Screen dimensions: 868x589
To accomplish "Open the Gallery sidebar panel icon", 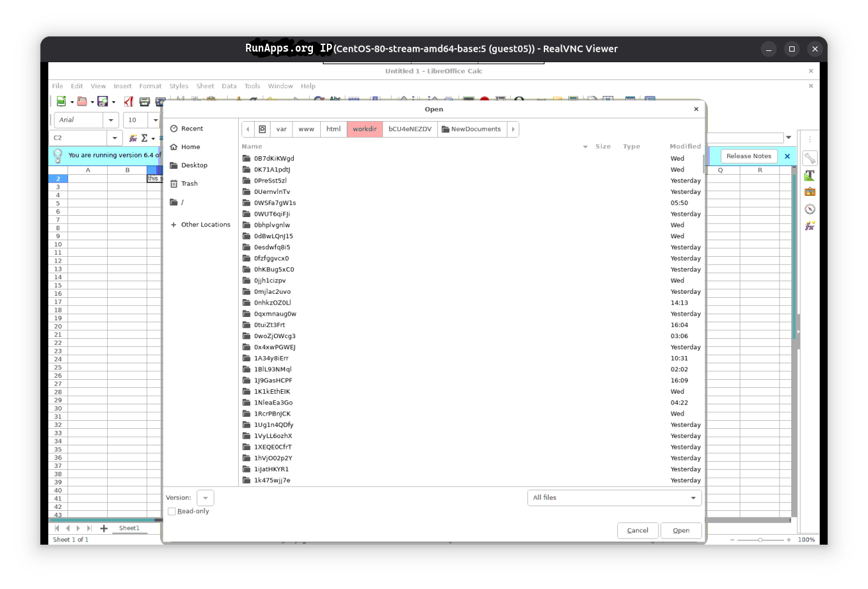I will click(x=810, y=192).
